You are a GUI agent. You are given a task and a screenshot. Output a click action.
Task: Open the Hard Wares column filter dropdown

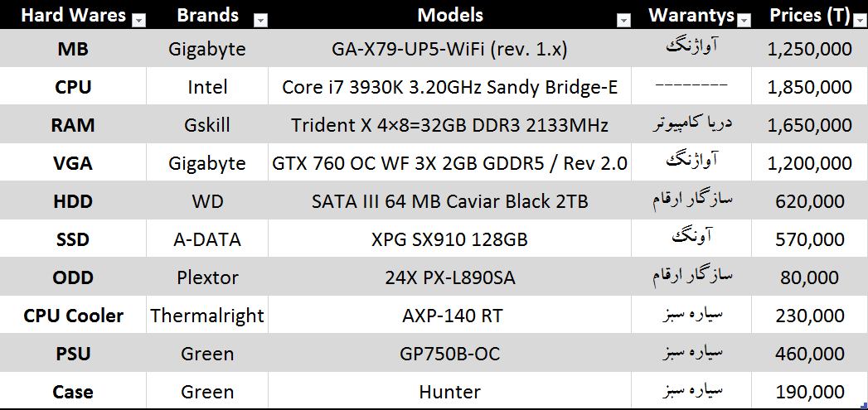point(139,20)
